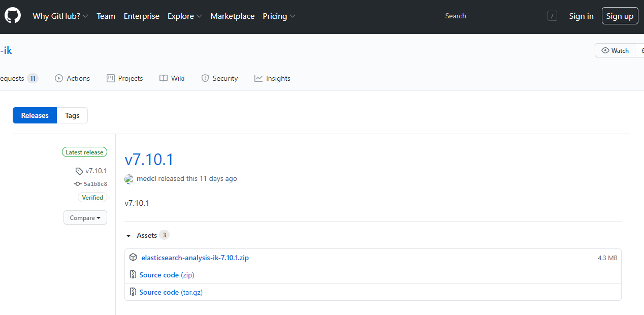Viewport: 644px width, 315px height.
Task: Click the Verified badge
Action: [92, 198]
